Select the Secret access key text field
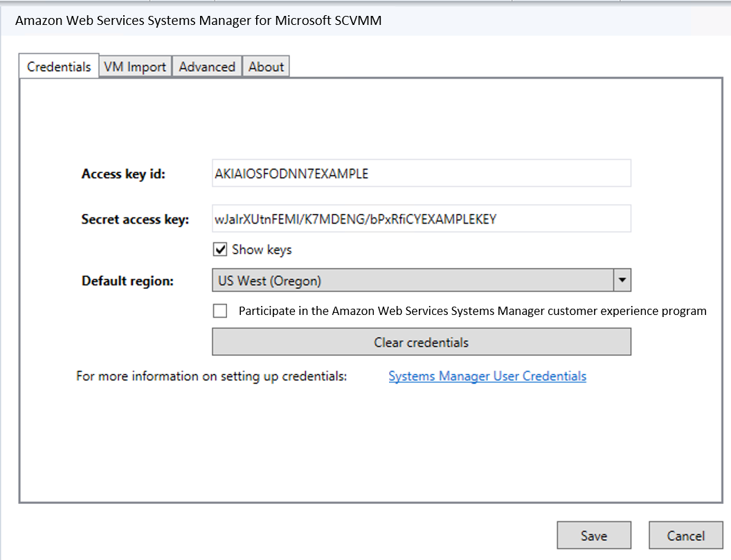 pos(421,218)
